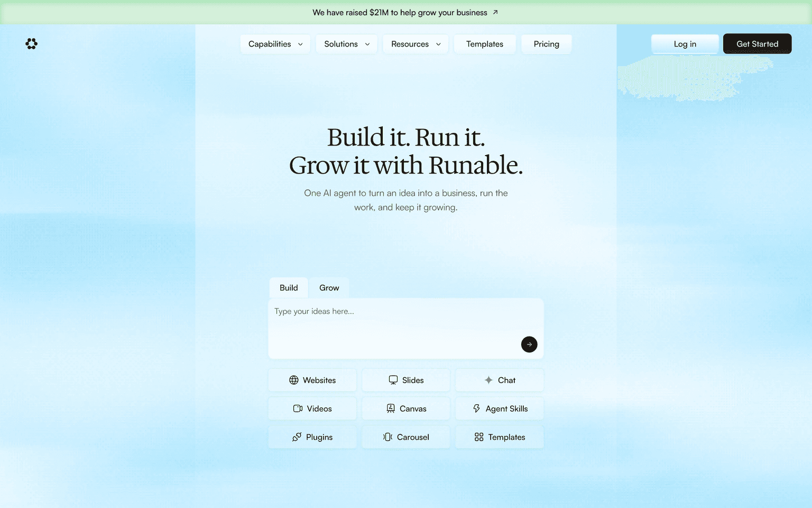
Task: Expand the Solutions dropdown chevron
Action: [367, 44]
